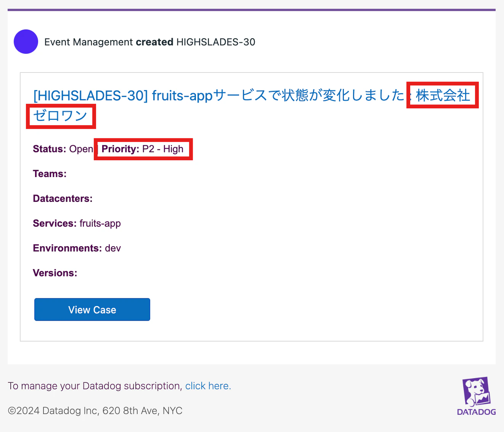Open the HIGHSLADES-30 fruits-app case title link
The width and height of the screenshot is (504, 432).
click(x=252, y=105)
